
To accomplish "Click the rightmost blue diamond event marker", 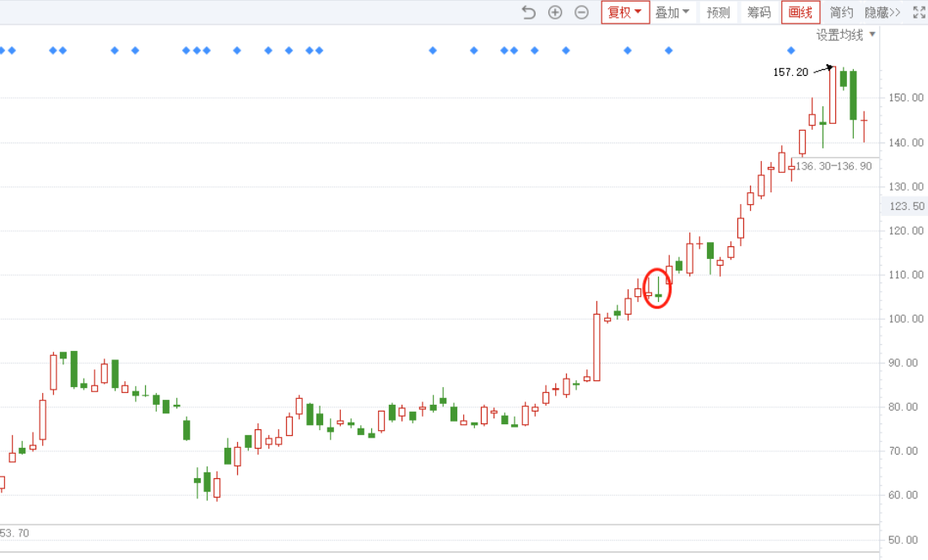I will (x=791, y=51).
